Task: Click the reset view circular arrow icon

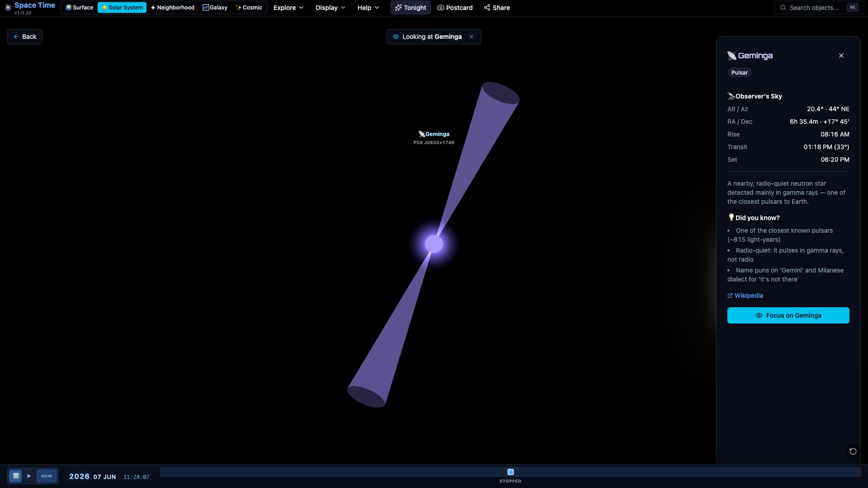Action: [853, 451]
